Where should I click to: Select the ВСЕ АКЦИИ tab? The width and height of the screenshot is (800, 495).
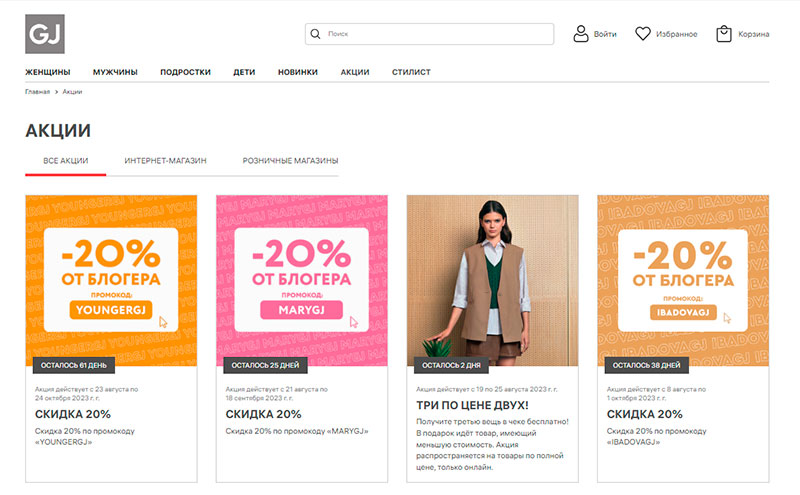(x=66, y=161)
